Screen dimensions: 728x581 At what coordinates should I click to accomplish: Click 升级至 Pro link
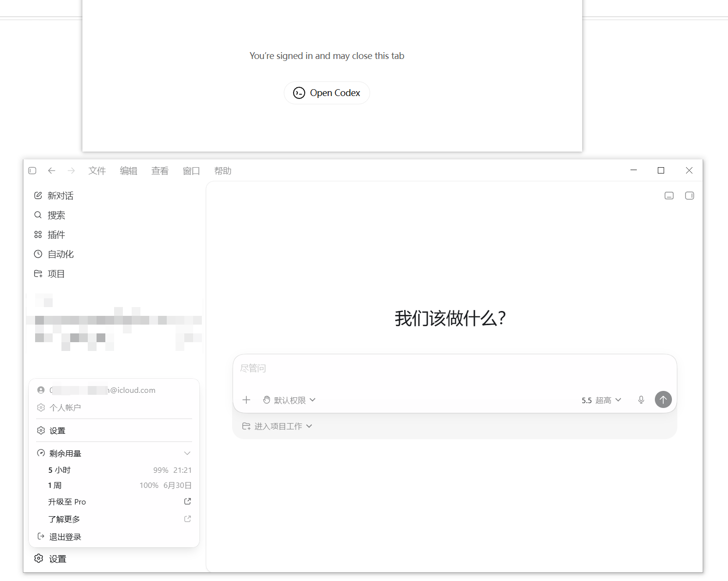click(67, 502)
